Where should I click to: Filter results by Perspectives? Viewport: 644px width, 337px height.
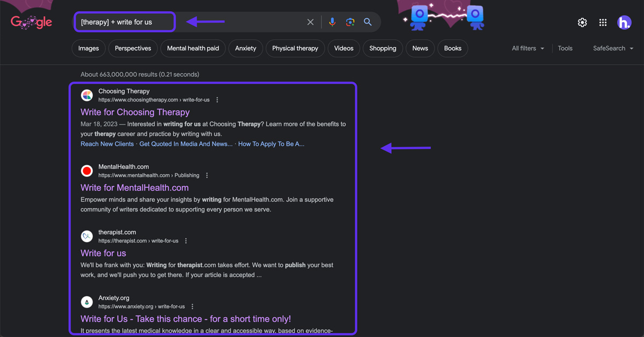point(133,48)
